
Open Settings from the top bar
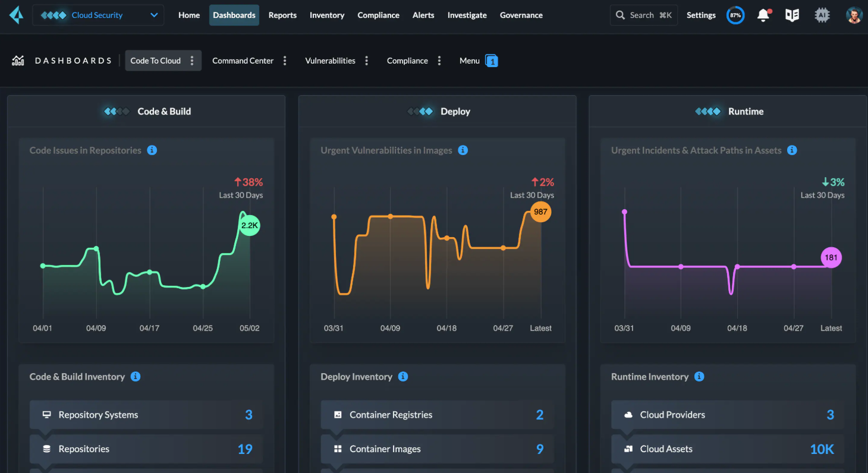point(701,15)
